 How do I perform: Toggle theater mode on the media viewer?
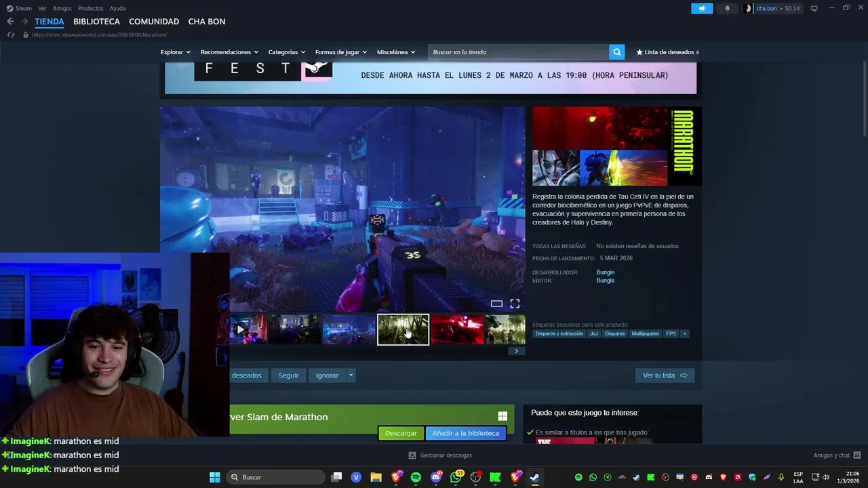coord(496,304)
